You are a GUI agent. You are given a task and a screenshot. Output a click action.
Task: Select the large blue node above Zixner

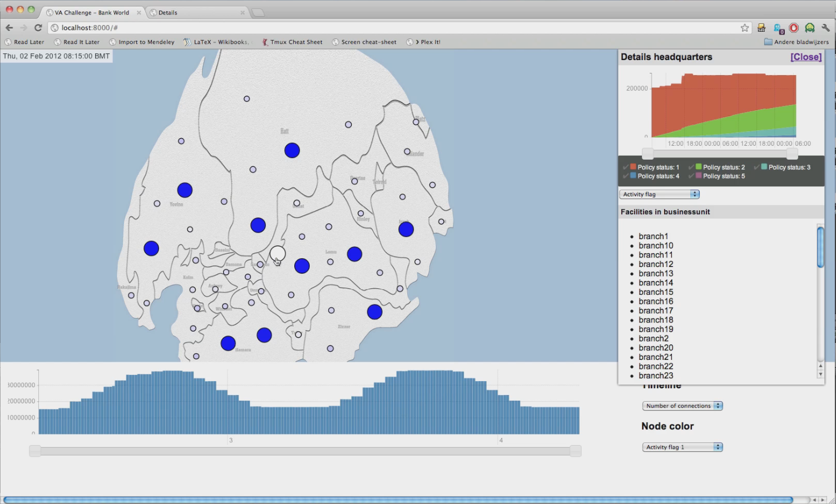point(375,312)
